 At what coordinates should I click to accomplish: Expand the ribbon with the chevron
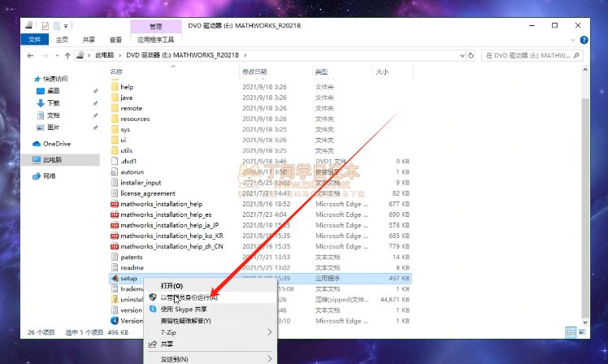(573, 40)
